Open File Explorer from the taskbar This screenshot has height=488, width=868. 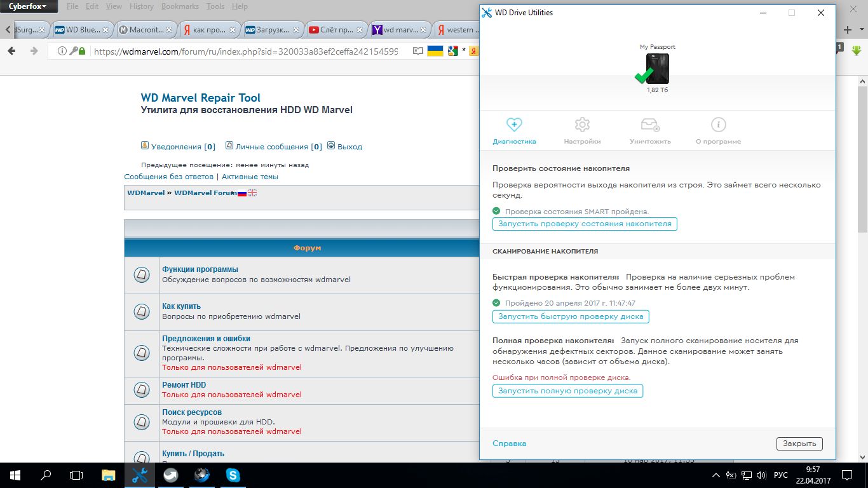[x=109, y=475]
